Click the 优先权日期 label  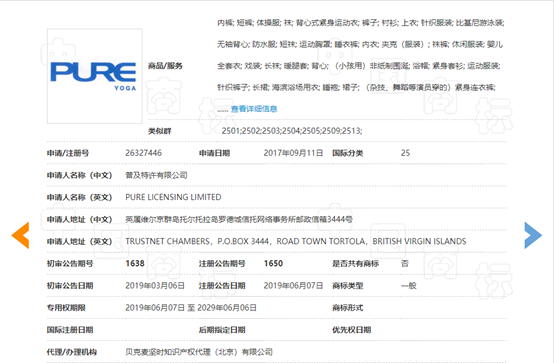point(352,330)
